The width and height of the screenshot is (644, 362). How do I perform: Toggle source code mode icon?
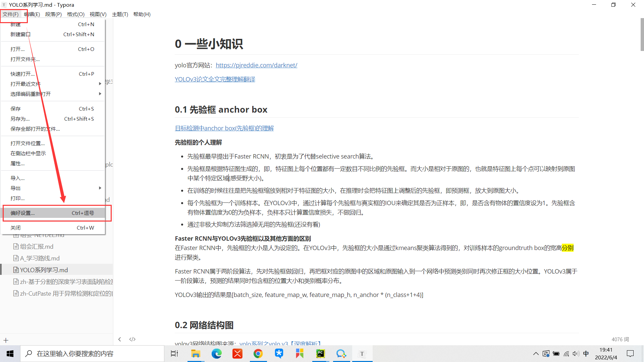pos(132,339)
